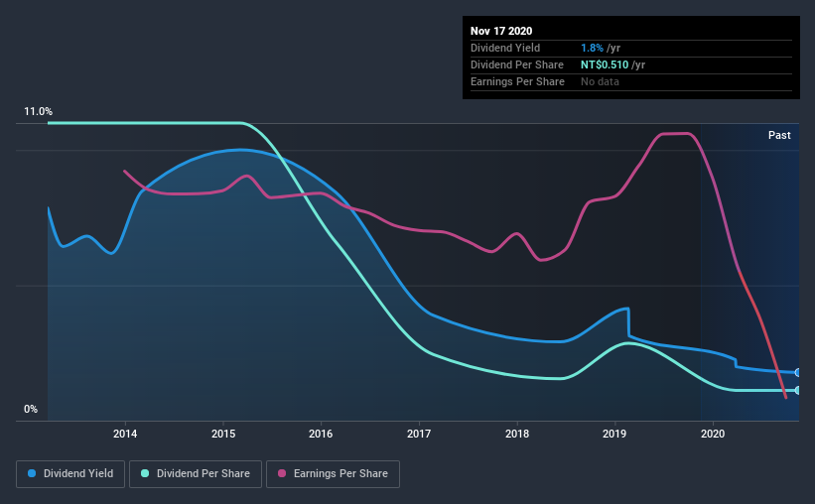The width and height of the screenshot is (815, 504).
Task: Click the pink Earnings Per Share legend dot
Action: click(282, 473)
